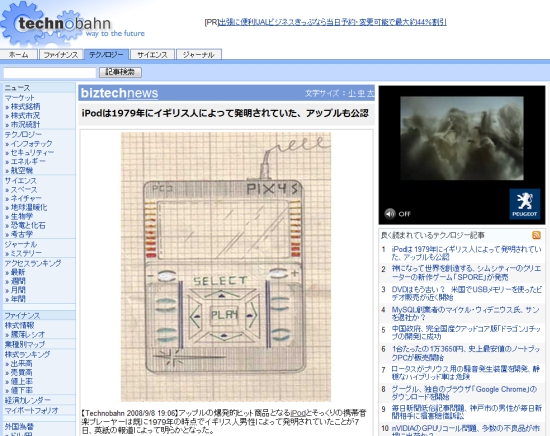Open 生物学 sidebar link
The width and height of the screenshot is (550, 436).
pos(22,216)
